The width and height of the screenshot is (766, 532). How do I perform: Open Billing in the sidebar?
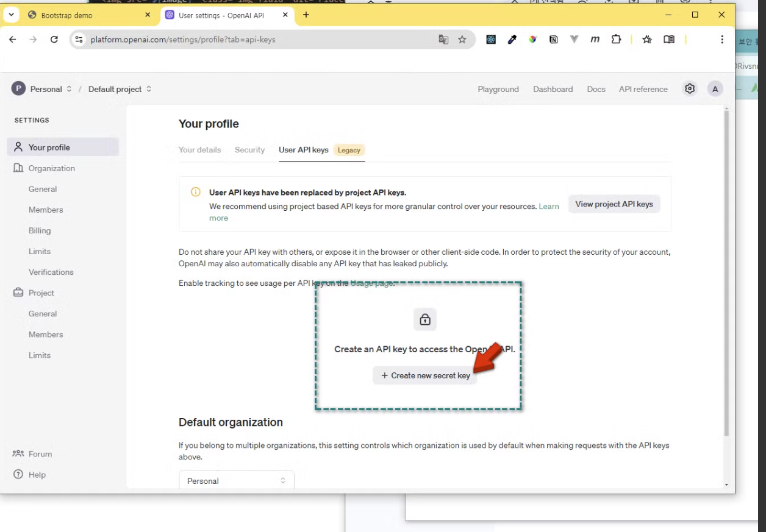(x=40, y=230)
